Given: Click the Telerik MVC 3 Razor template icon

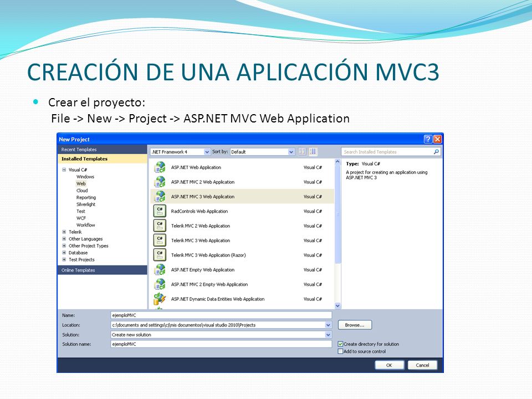Looking at the screenshot, I should pyautogui.click(x=160, y=255).
